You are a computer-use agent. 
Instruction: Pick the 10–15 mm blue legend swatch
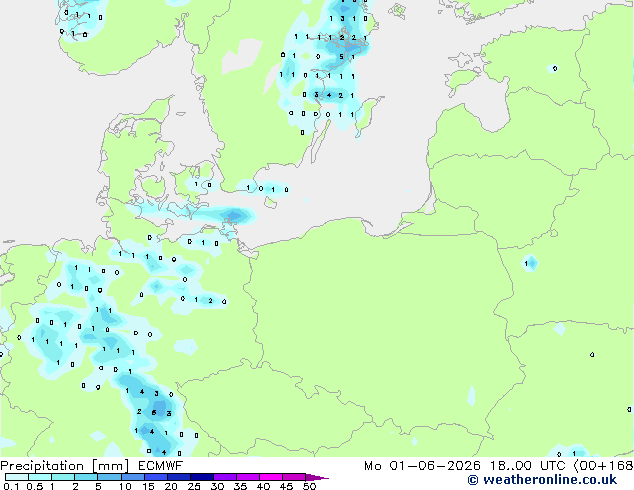132,477
